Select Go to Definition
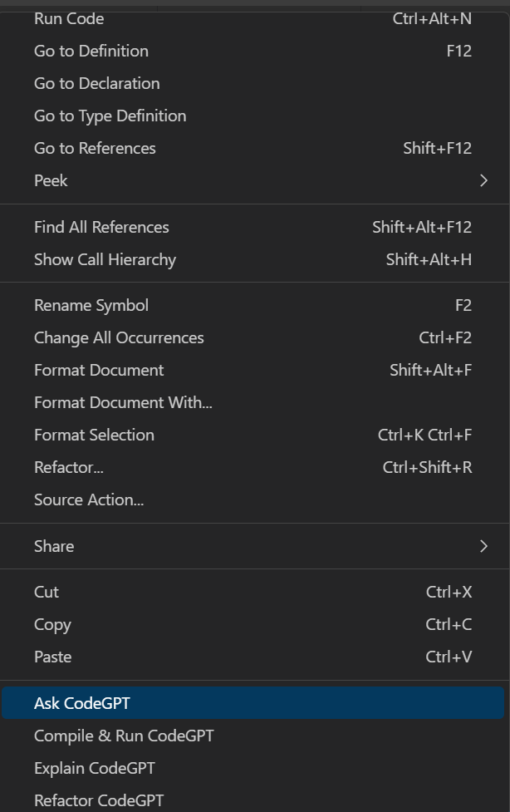The width and height of the screenshot is (510, 812). point(91,51)
